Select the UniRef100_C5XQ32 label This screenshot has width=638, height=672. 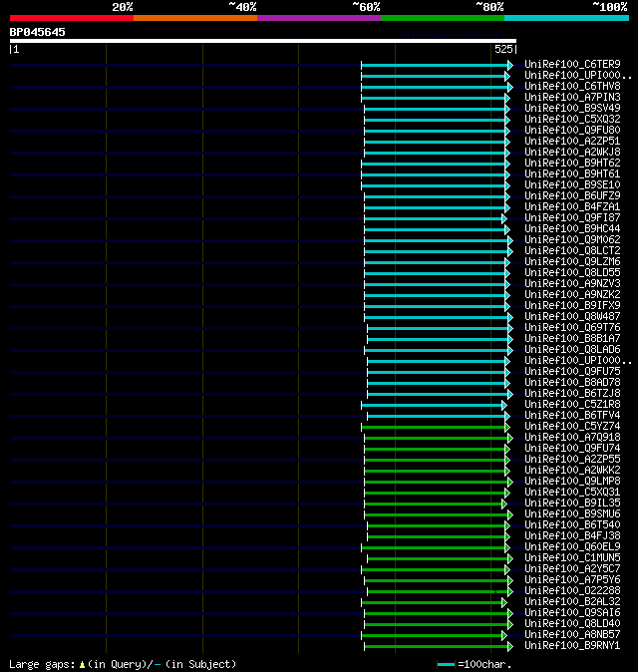click(x=572, y=119)
